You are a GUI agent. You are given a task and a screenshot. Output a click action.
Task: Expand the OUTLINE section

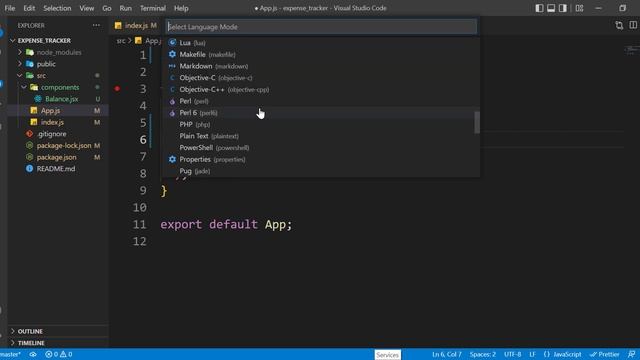(x=30, y=331)
